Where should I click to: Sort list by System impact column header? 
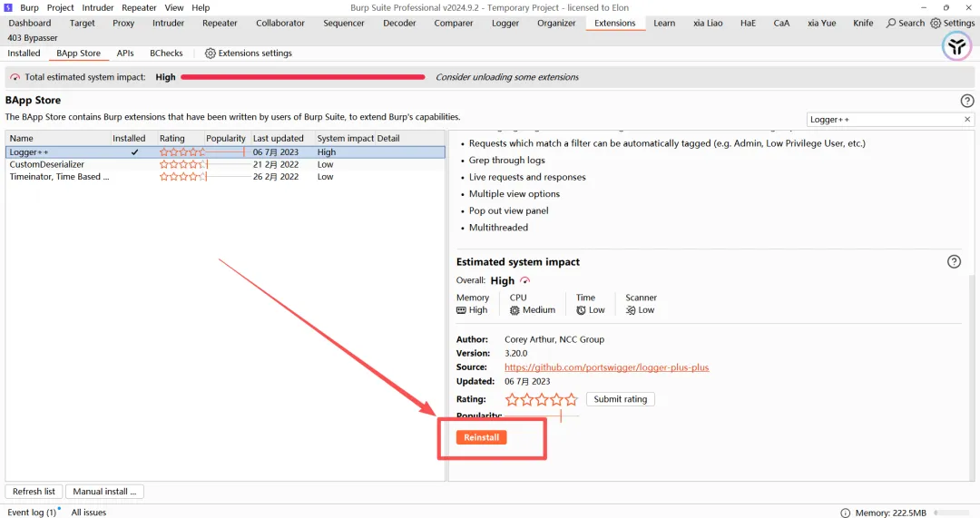[x=345, y=138]
